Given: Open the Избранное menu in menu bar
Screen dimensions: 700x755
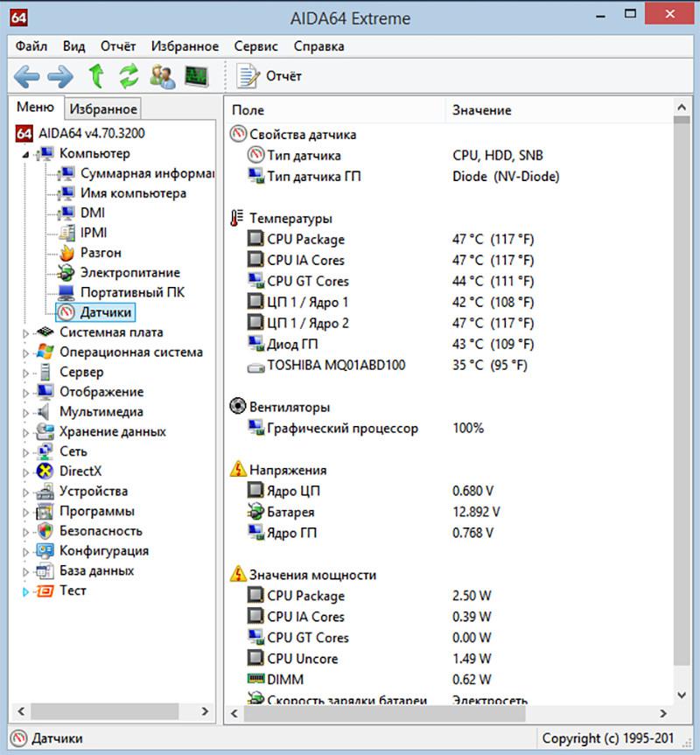Looking at the screenshot, I should point(185,46).
